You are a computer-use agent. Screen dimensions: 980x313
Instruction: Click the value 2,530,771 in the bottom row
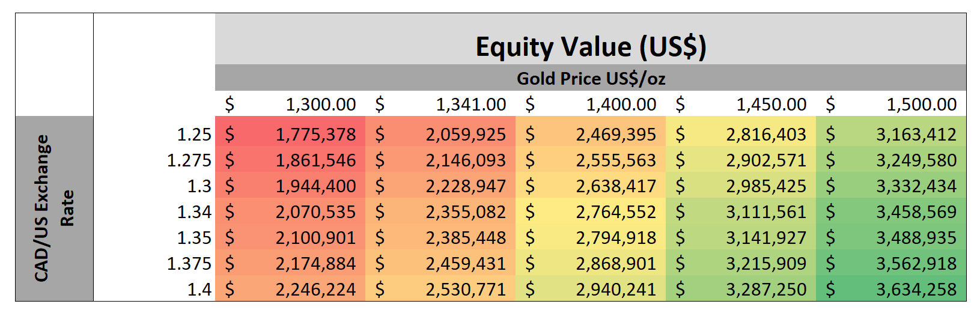click(x=466, y=290)
